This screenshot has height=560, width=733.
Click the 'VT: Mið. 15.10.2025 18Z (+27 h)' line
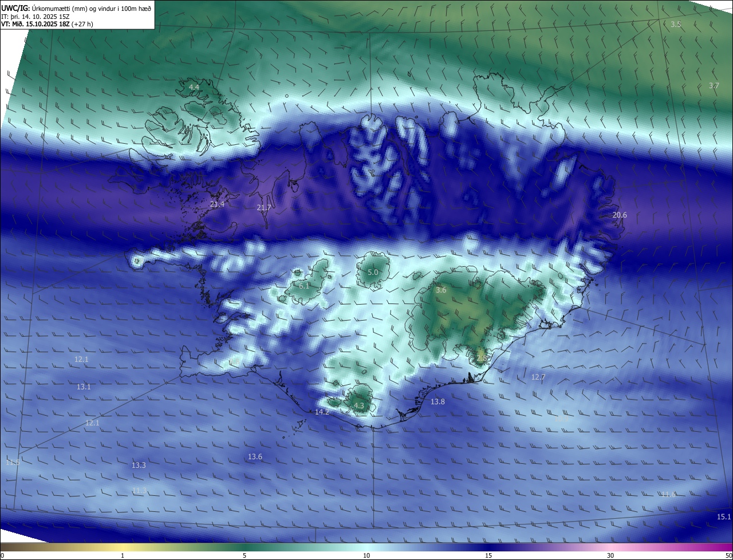pos(47,24)
